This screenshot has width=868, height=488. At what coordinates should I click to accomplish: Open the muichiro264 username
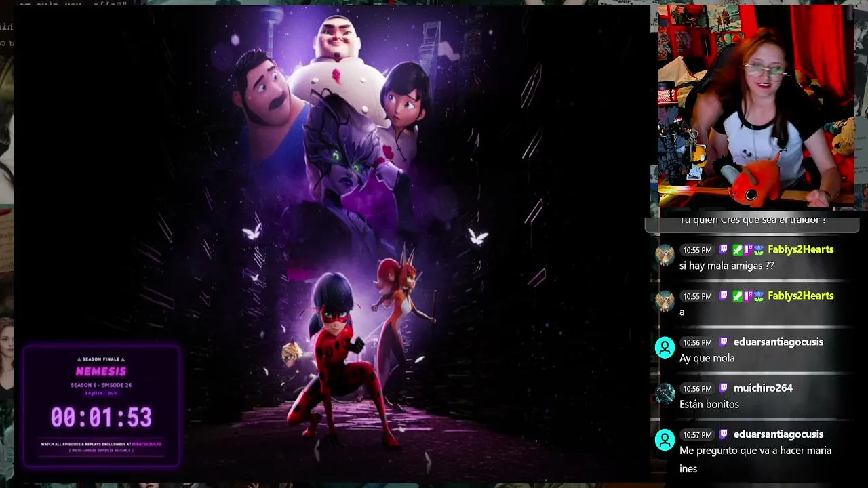pos(763,388)
